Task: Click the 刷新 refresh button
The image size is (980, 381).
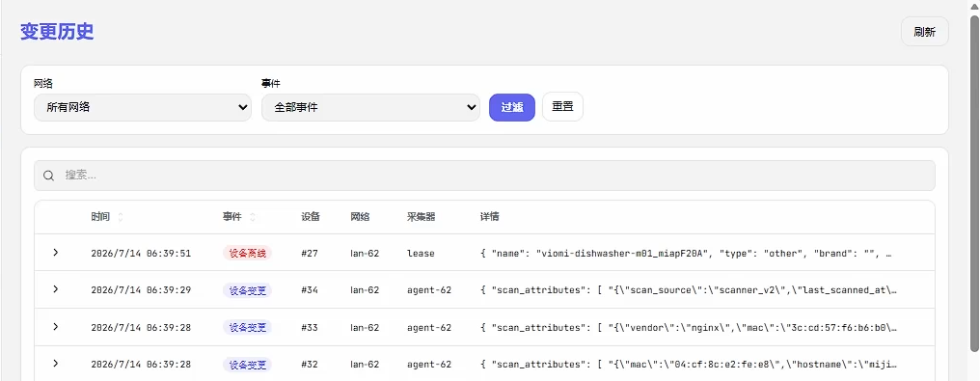Action: [924, 32]
